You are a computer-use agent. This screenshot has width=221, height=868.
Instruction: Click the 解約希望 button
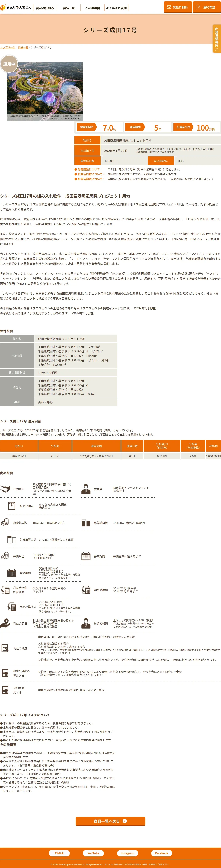point(206,7)
